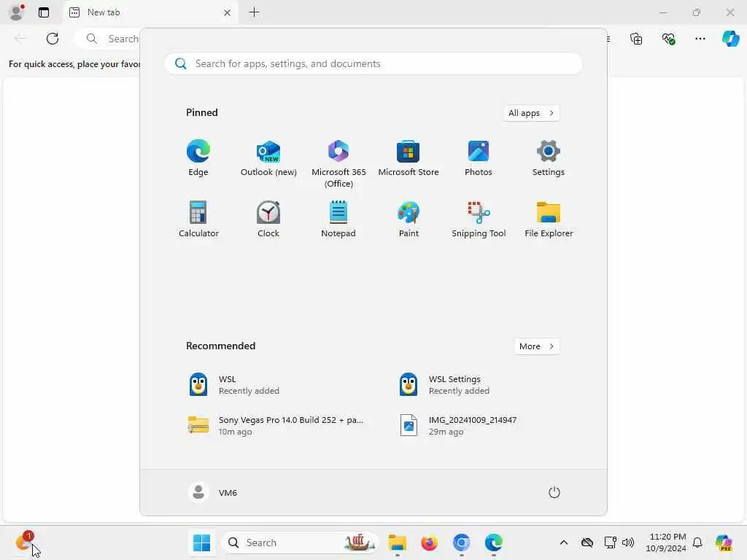Open File Explorer from pinned apps
This screenshot has width=747, height=560.
click(549, 219)
